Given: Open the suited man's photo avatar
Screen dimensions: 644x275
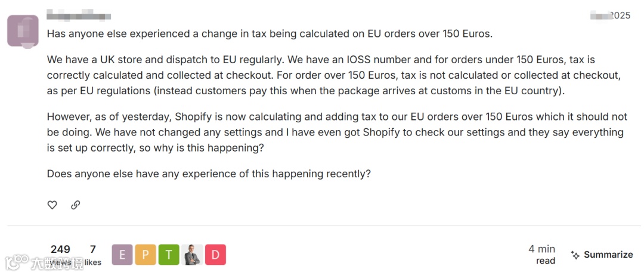Looking at the screenshot, I should click(192, 255).
